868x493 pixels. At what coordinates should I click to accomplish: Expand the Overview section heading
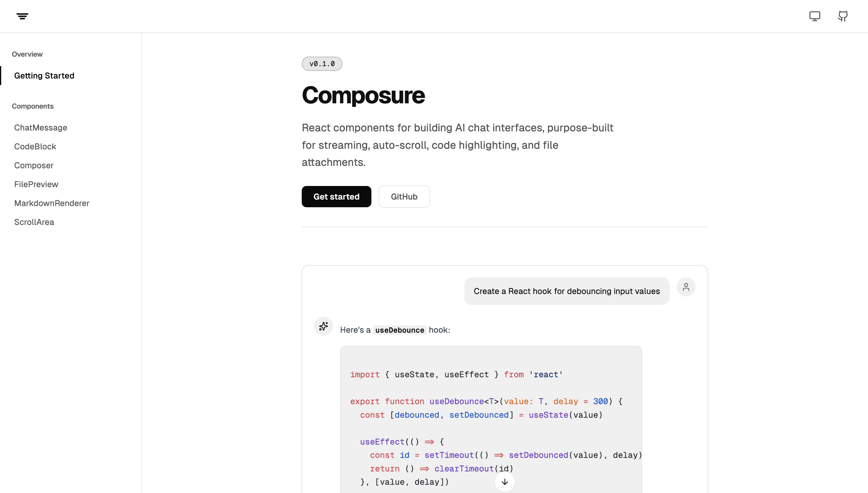point(27,54)
